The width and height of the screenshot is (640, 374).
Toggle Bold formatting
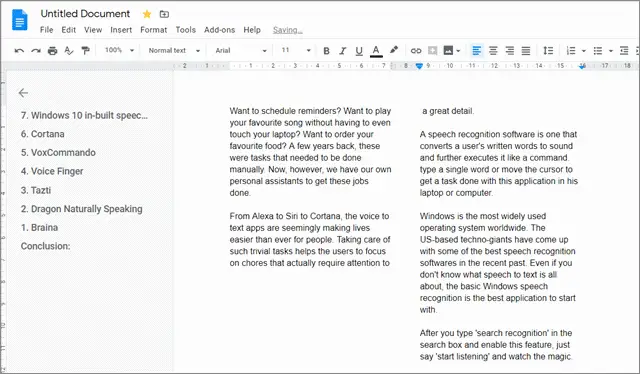click(326, 51)
